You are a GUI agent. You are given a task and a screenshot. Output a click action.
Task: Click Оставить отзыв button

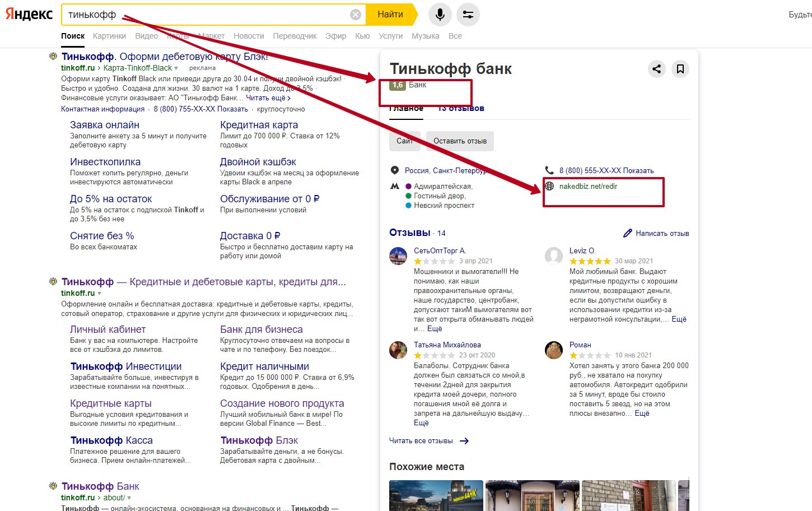coord(460,141)
